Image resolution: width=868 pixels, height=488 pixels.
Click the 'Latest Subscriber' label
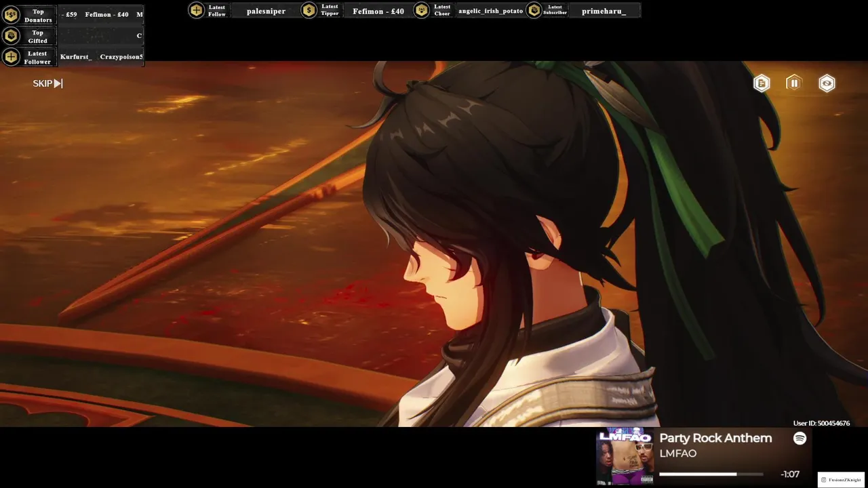click(x=555, y=10)
